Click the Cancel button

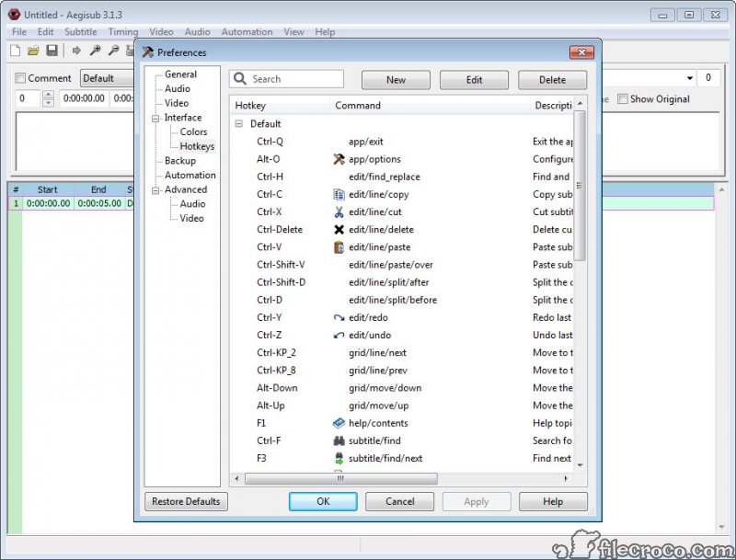[400, 501]
